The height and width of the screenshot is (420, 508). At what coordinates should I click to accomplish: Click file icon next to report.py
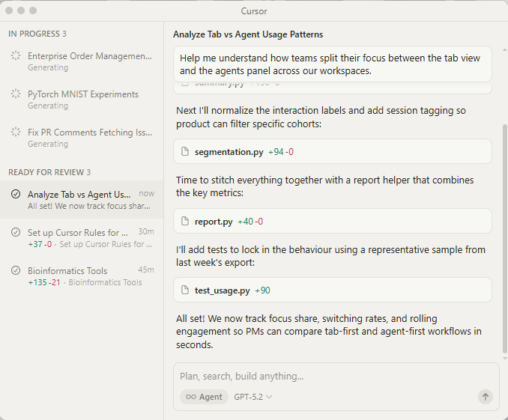(185, 222)
